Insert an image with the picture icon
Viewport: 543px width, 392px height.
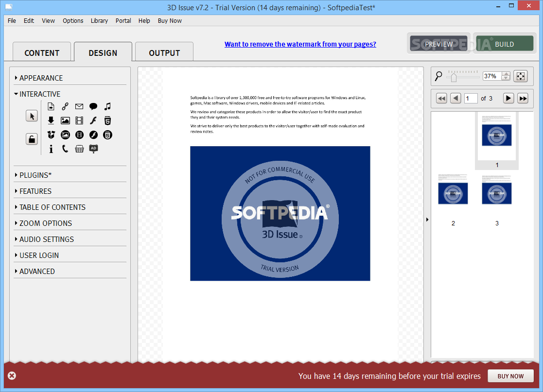(x=65, y=120)
